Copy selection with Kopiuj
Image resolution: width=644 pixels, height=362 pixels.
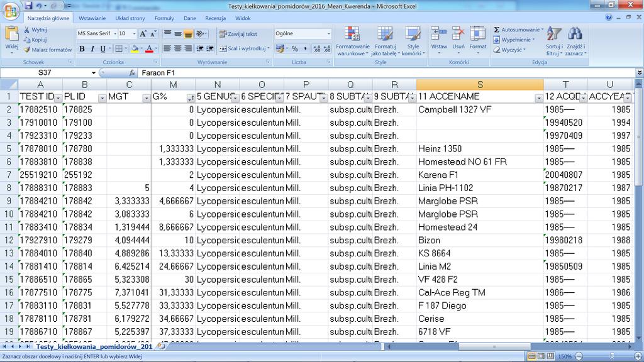[35, 40]
